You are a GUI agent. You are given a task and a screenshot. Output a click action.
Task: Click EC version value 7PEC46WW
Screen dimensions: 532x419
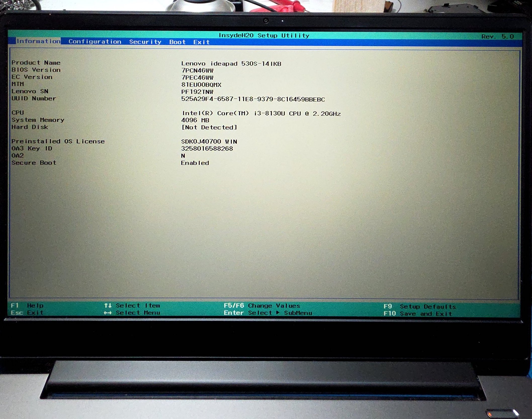197,78
